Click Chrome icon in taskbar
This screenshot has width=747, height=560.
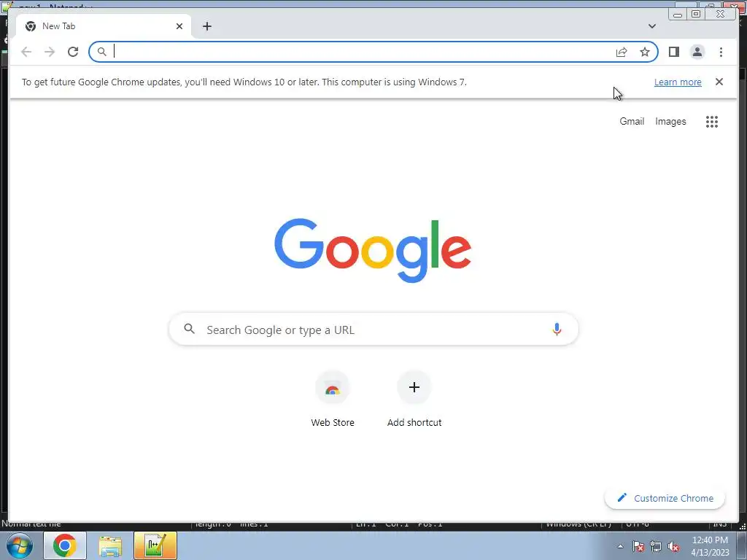click(65, 545)
